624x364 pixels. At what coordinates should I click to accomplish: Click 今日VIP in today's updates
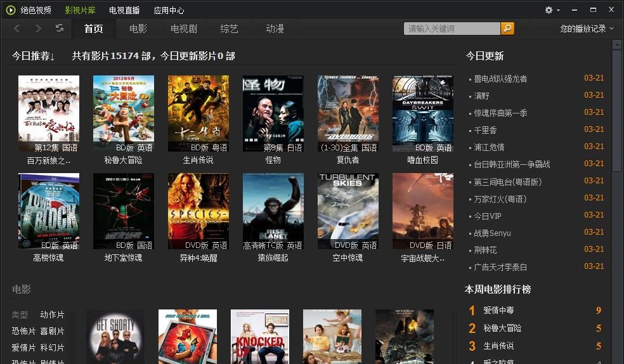coord(488,216)
